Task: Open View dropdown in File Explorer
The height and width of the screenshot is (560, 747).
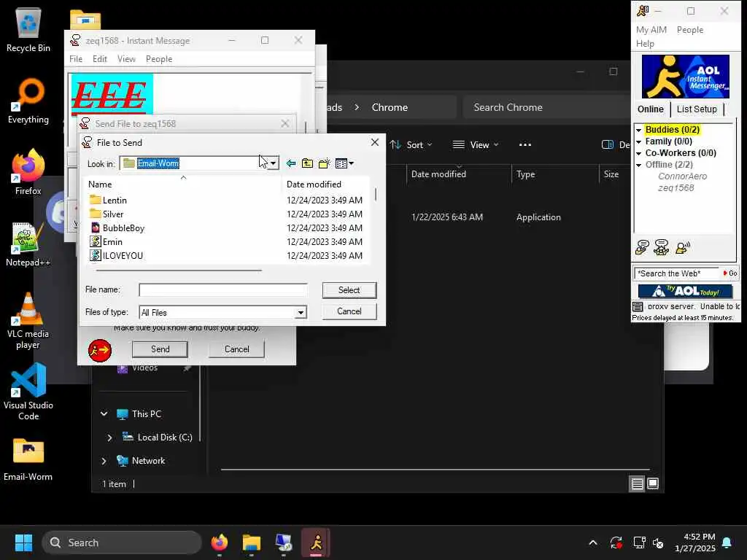Action: pos(475,145)
